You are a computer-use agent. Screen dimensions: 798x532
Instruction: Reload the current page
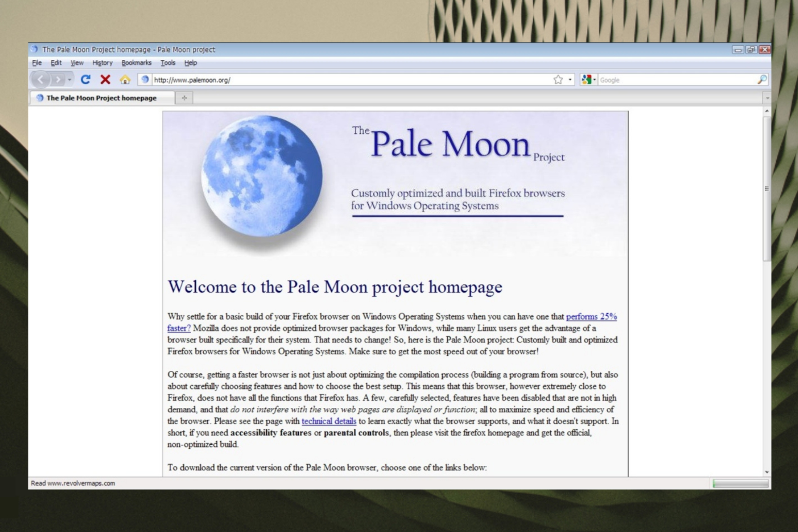pyautogui.click(x=86, y=79)
